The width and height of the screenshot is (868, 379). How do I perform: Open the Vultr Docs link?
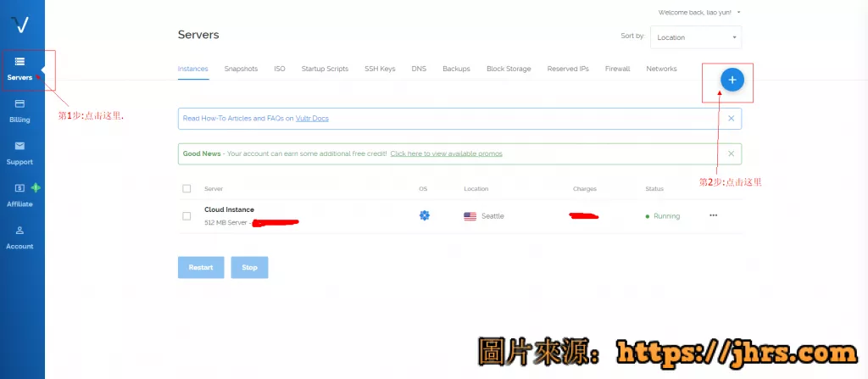click(312, 118)
